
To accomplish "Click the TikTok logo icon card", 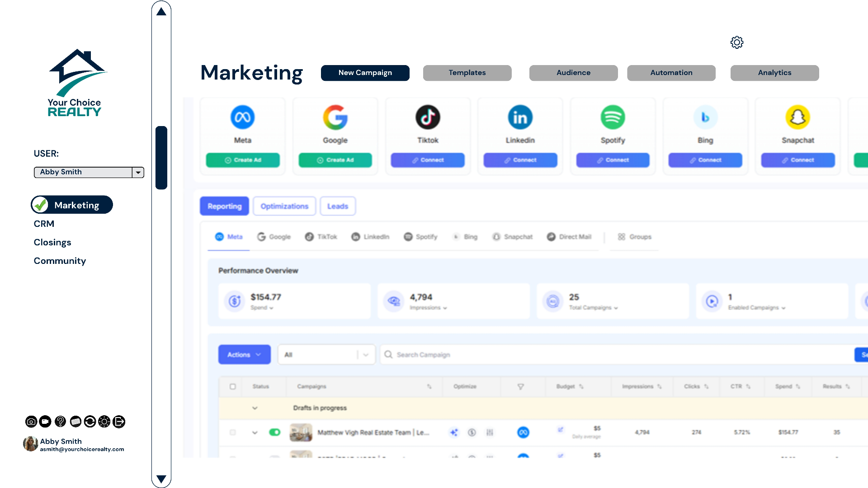I will pos(428,117).
